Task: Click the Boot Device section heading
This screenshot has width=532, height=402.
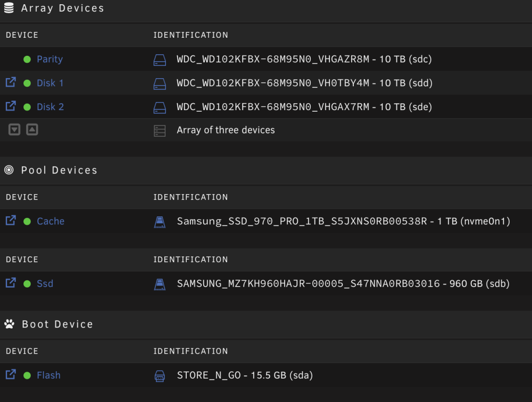Action: coord(57,324)
